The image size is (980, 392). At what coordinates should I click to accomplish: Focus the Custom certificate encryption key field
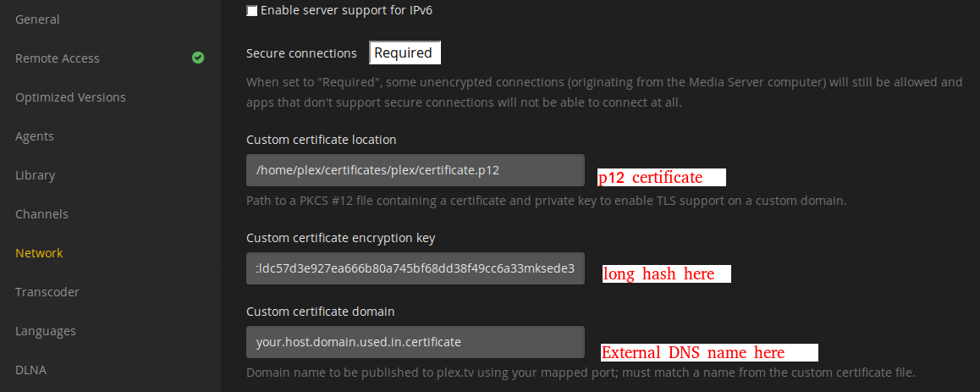tap(415, 268)
